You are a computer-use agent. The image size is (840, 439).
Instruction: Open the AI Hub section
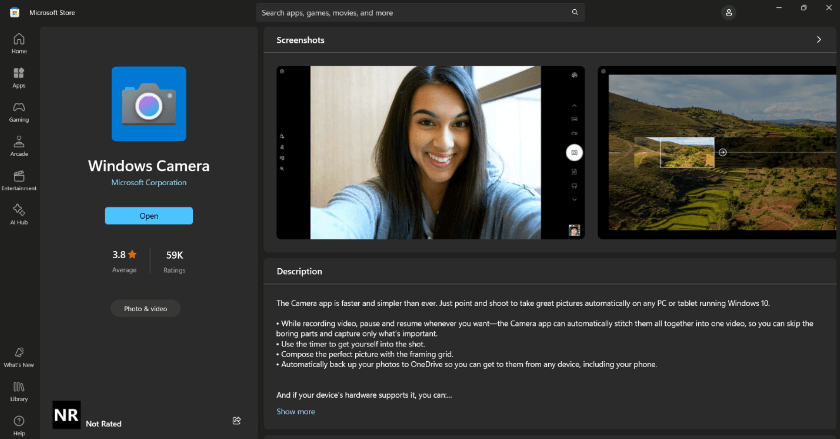click(x=19, y=214)
